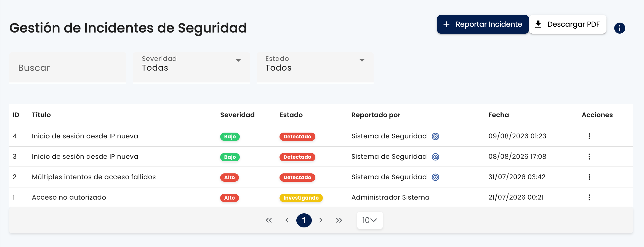Expand the Severidad filter dropdown
Viewport: 644px width, 247px height.
pyautogui.click(x=191, y=68)
